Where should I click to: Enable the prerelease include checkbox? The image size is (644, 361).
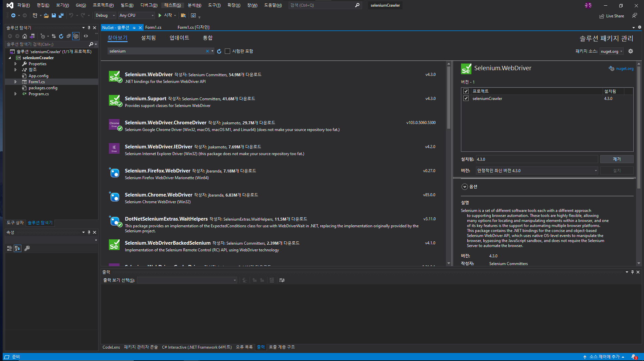(x=228, y=51)
